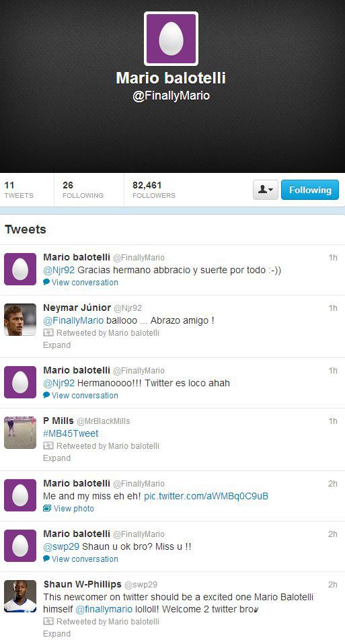Click Neymar Júnior's profile picture
This screenshot has width=345, height=644.
(20, 320)
